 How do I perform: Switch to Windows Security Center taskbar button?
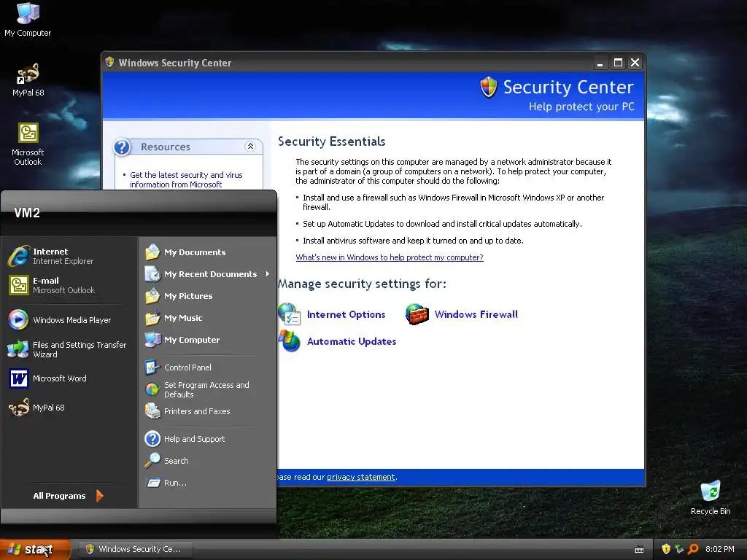pos(135,549)
